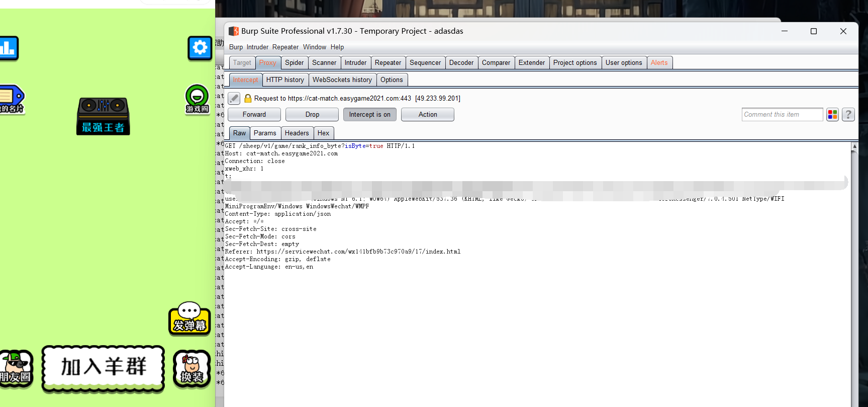Forward the intercepted request
The height and width of the screenshot is (407, 868).
click(254, 115)
